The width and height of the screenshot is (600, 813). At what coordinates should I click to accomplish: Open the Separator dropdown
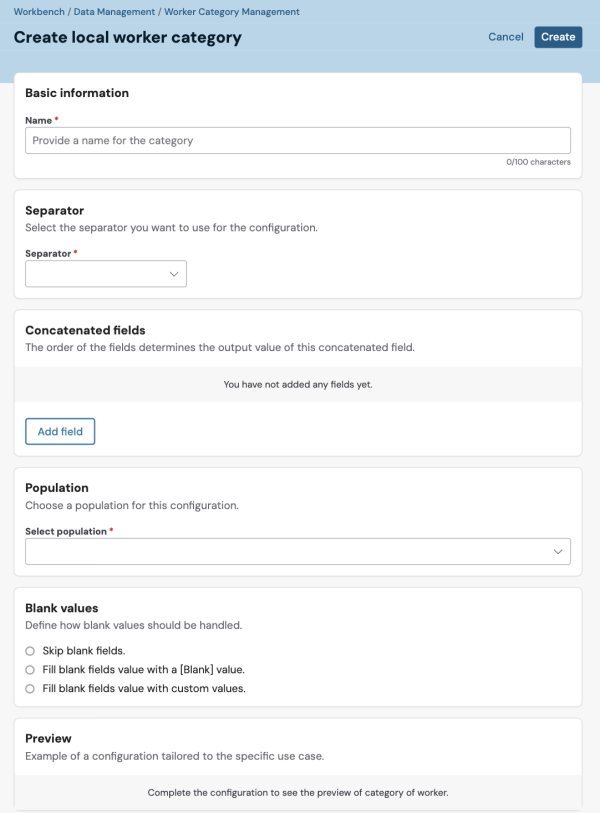[106, 274]
